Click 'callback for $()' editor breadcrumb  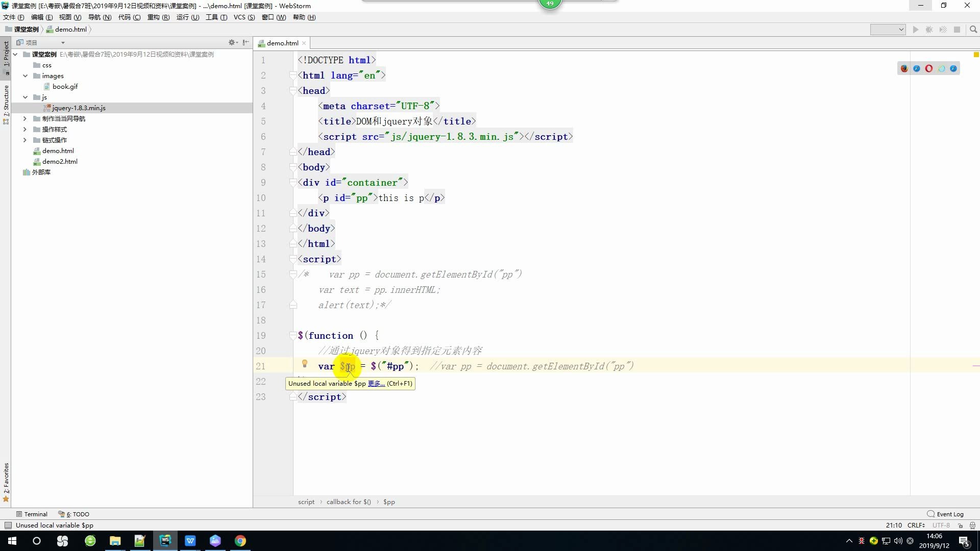[349, 502]
